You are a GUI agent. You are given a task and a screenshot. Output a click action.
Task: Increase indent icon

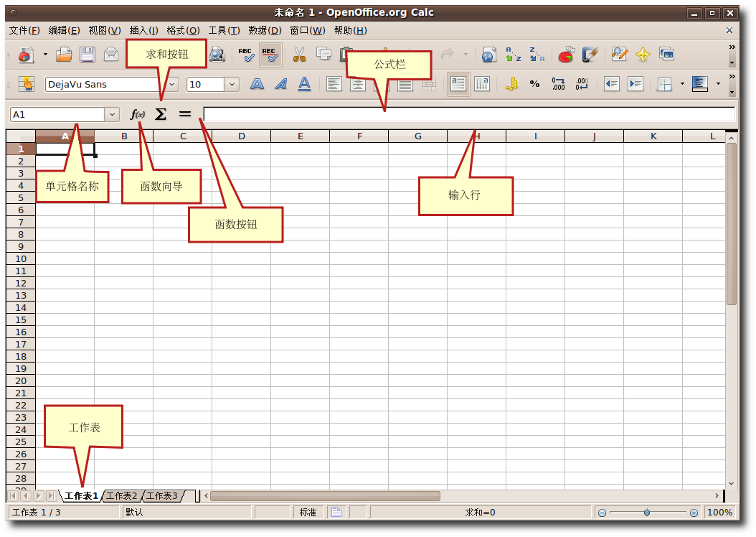[635, 85]
